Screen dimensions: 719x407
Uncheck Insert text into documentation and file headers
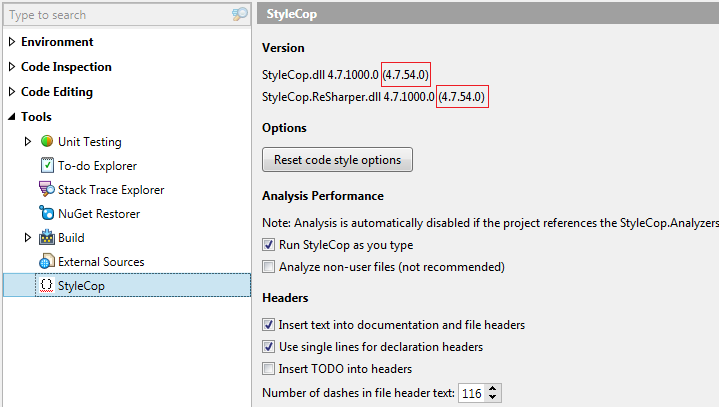(x=268, y=324)
